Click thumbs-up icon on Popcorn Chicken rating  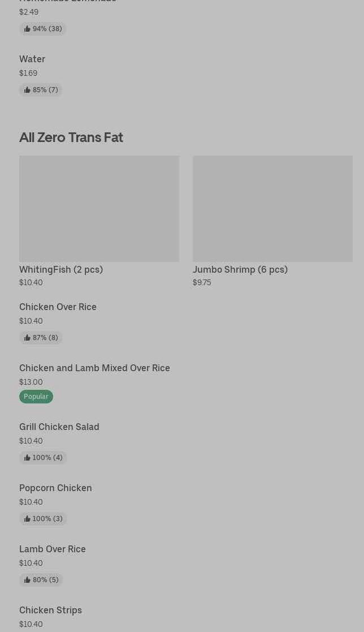tap(27, 519)
